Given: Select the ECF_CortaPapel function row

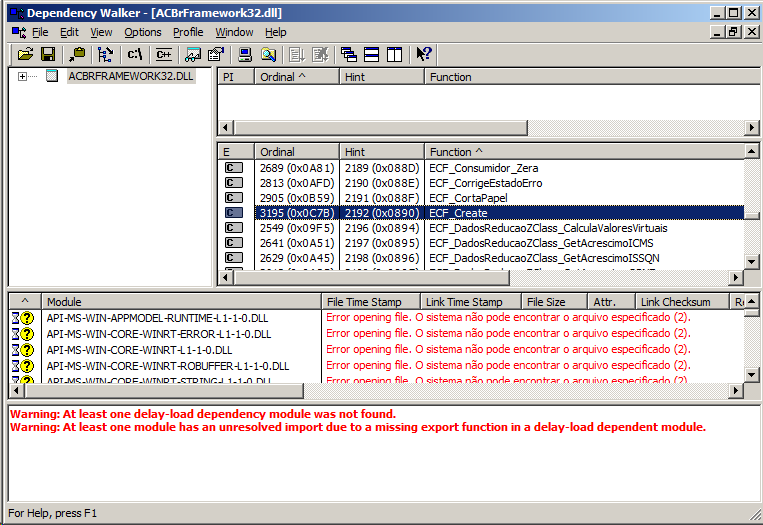Looking at the screenshot, I should (481, 198).
